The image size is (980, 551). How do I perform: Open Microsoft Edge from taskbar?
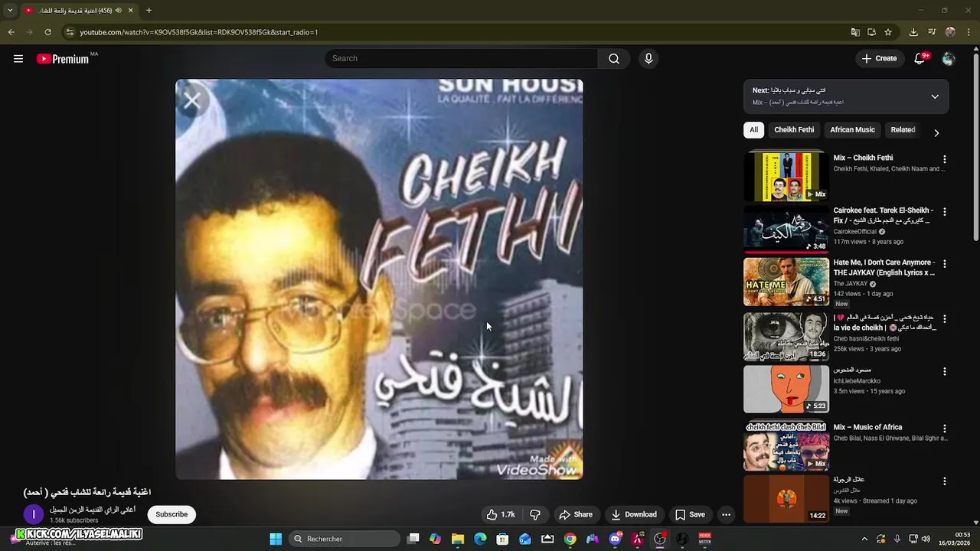pyautogui.click(x=480, y=539)
